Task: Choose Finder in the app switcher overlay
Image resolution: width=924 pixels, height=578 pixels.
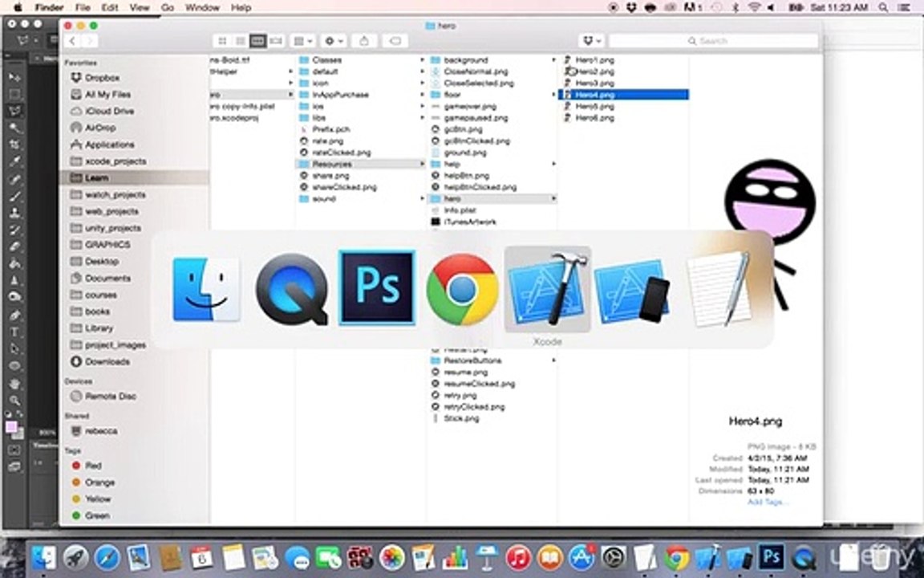Action: click(206, 289)
